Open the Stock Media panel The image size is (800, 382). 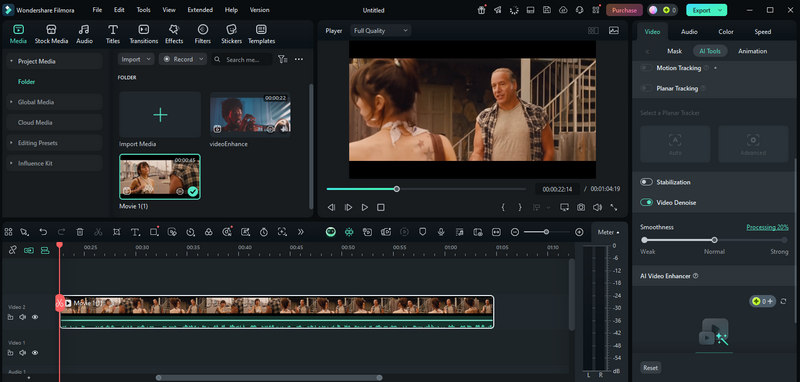[x=51, y=34]
